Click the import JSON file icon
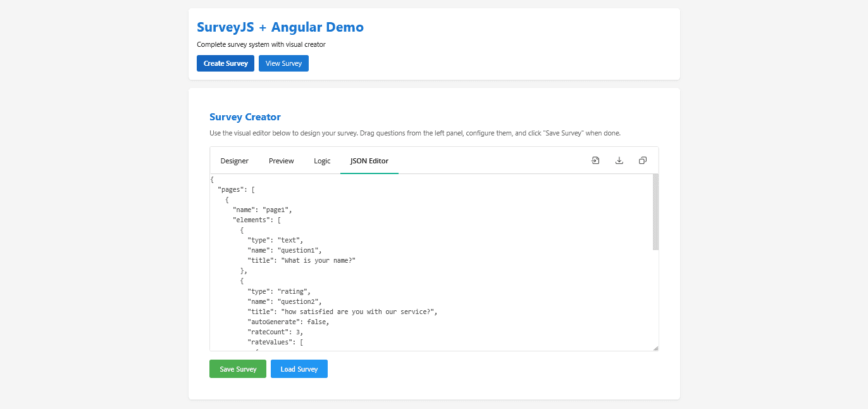Image resolution: width=868 pixels, height=409 pixels. pos(595,160)
